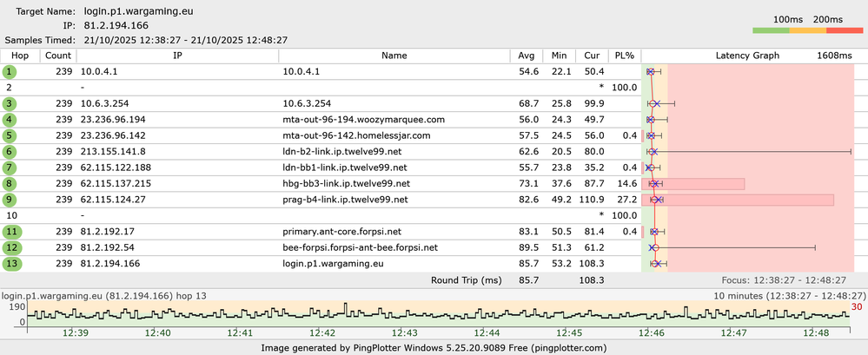Click the red 30 timeline scale value
The height and width of the screenshot is (355, 868).
[x=858, y=307]
